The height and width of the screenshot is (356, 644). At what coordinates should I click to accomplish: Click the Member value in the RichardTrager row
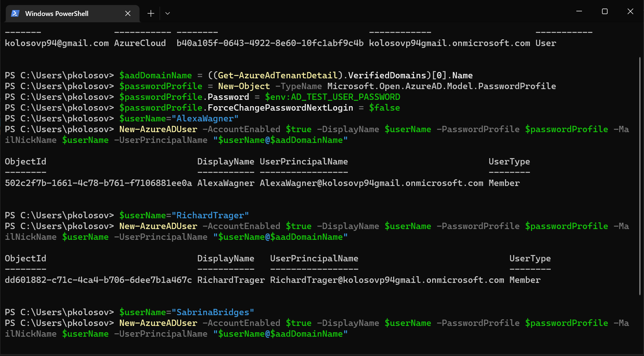click(x=525, y=280)
